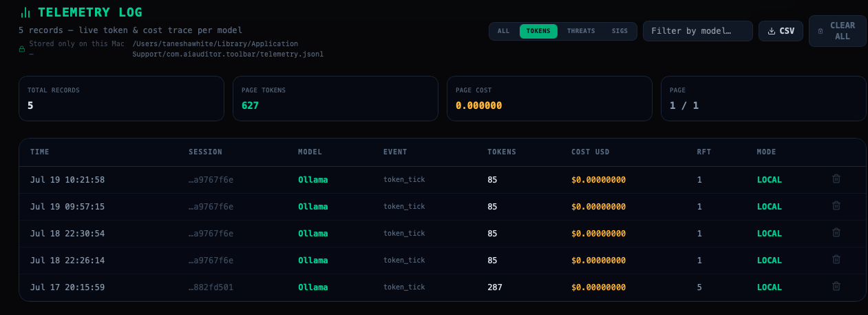Delete the Jul 19 10:21:58 record
Image resolution: width=868 pixels, height=315 pixels.
coord(836,179)
